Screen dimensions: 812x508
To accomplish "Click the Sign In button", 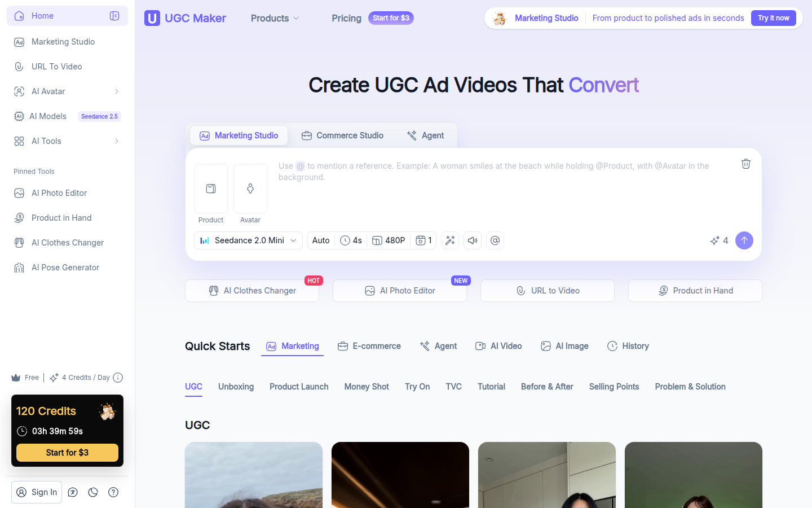I will [x=37, y=492].
